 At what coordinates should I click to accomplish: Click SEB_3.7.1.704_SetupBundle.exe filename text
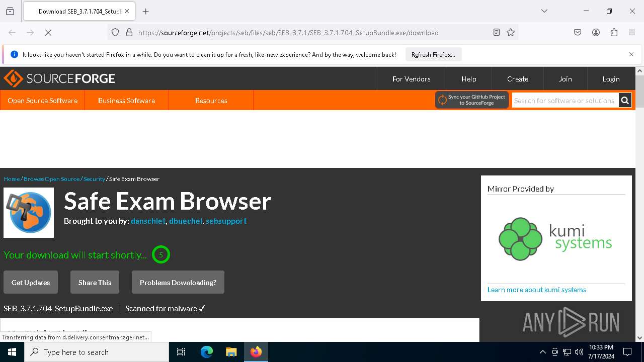point(58,309)
